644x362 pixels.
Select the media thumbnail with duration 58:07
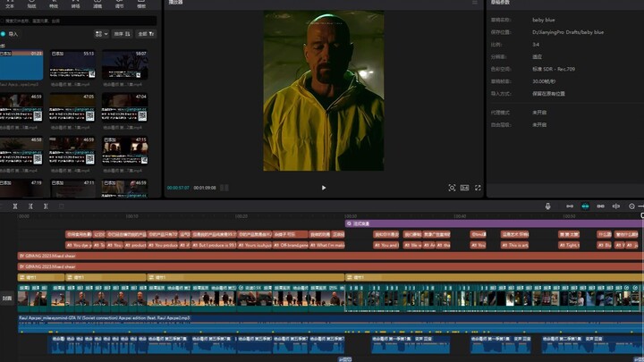pos(125,65)
